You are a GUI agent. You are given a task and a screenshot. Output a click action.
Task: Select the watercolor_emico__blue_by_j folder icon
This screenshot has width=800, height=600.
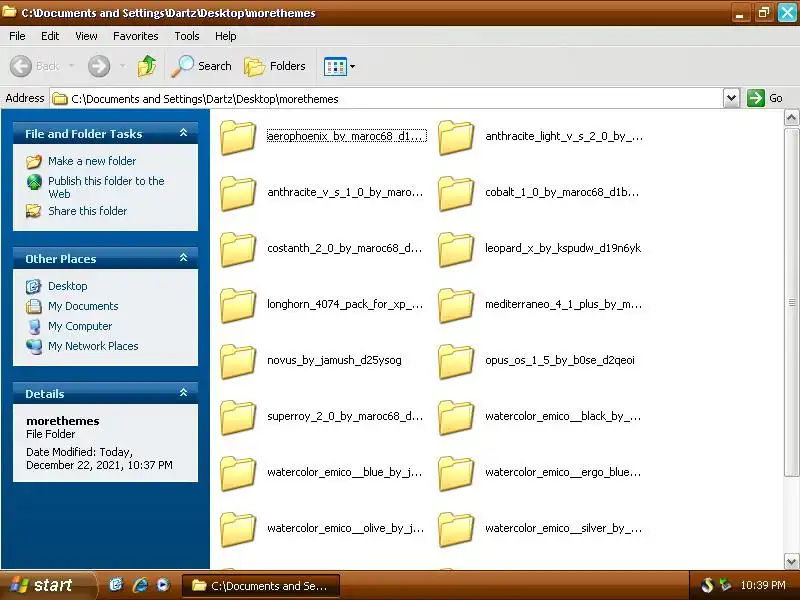(x=238, y=473)
